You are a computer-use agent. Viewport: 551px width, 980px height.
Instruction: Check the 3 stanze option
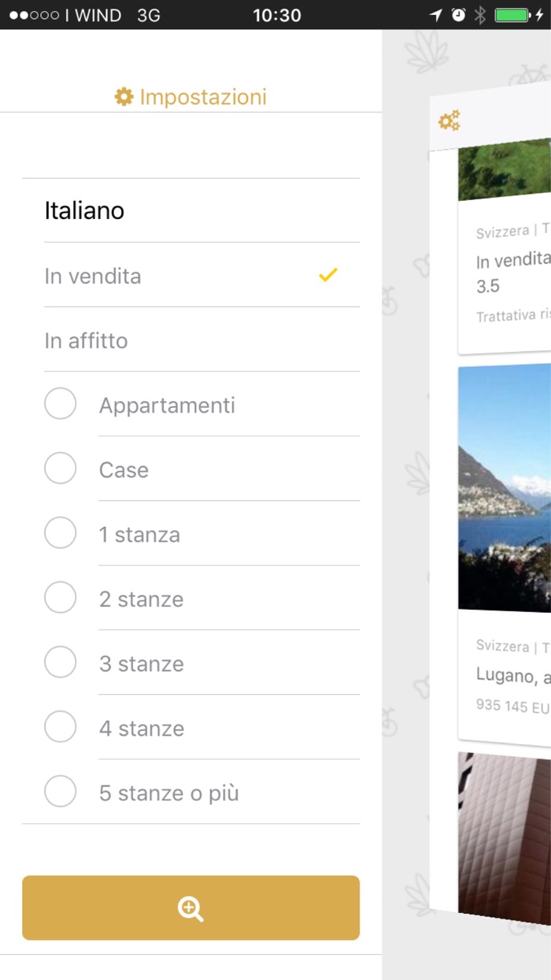tap(61, 663)
